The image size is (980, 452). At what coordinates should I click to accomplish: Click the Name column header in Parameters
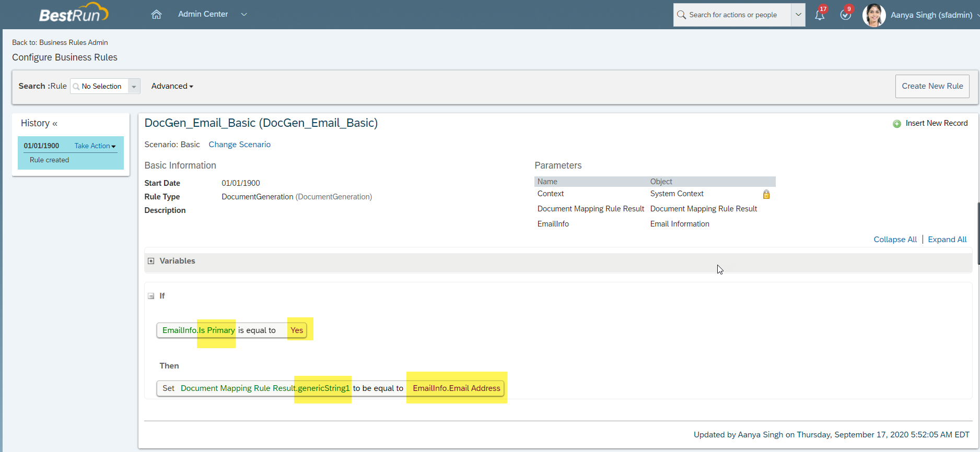pyautogui.click(x=547, y=182)
